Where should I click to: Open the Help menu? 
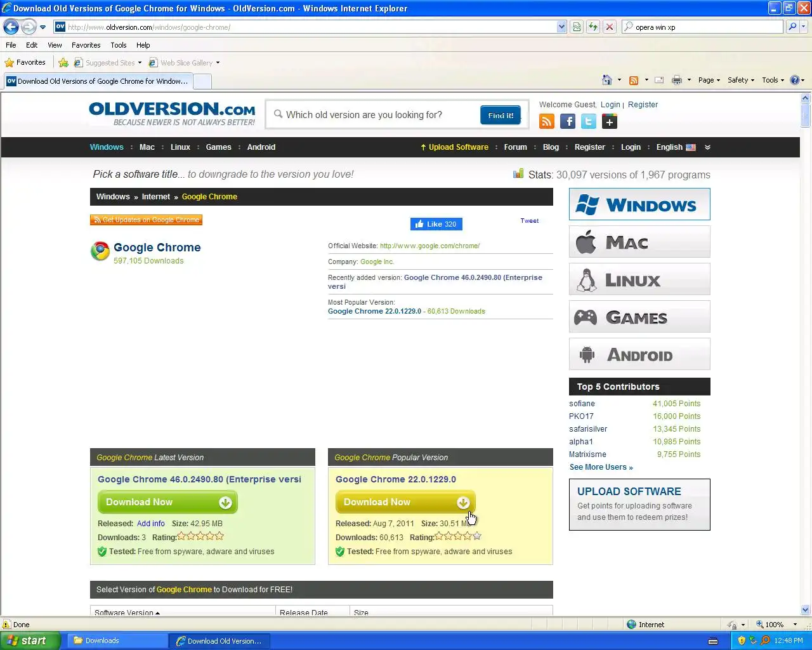[x=143, y=45]
